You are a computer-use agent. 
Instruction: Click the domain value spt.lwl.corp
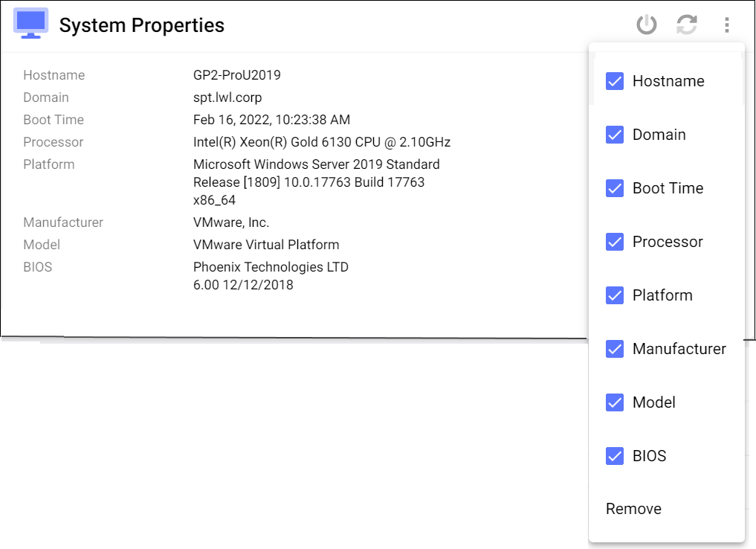tap(227, 97)
